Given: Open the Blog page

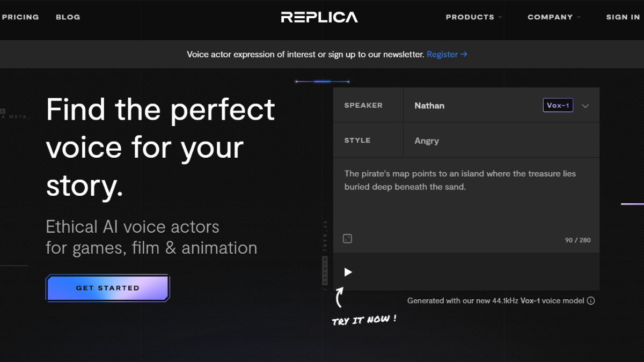Looking at the screenshot, I should coord(68,17).
